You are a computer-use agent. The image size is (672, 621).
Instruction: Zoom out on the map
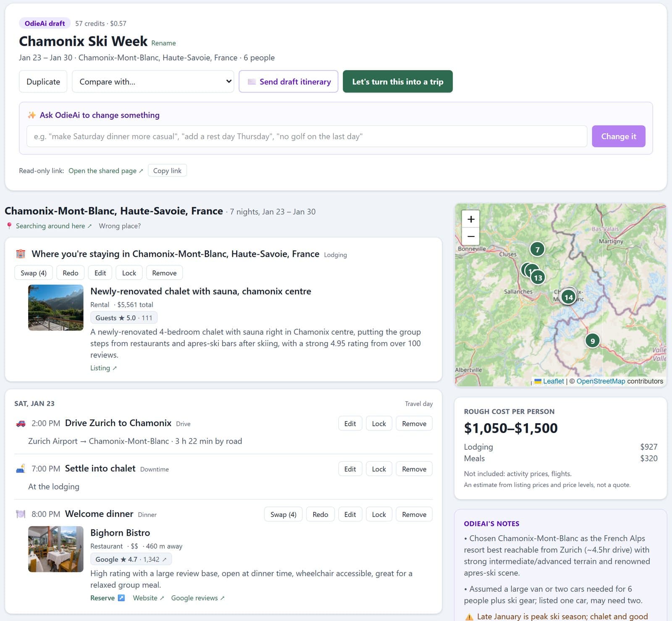point(471,236)
